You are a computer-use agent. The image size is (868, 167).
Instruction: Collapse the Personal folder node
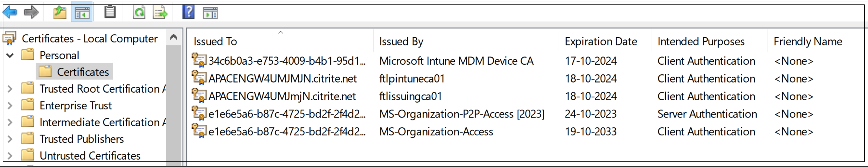[10, 55]
